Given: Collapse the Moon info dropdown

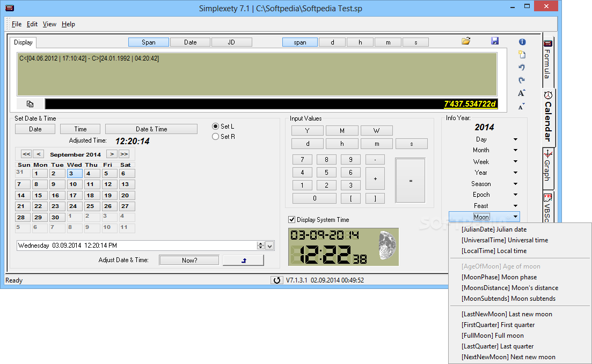Looking at the screenshot, I should [x=515, y=217].
